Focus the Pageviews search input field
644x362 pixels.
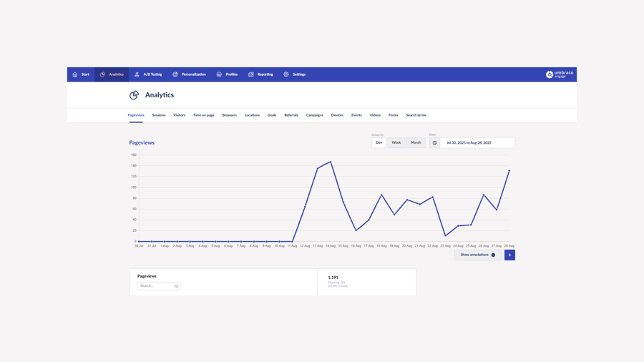pos(155,286)
